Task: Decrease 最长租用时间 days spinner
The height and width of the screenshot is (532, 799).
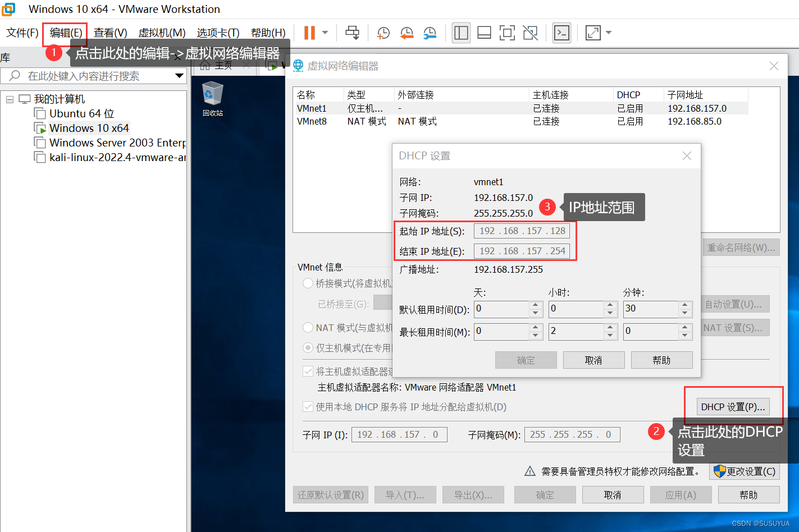Action: tap(536, 336)
